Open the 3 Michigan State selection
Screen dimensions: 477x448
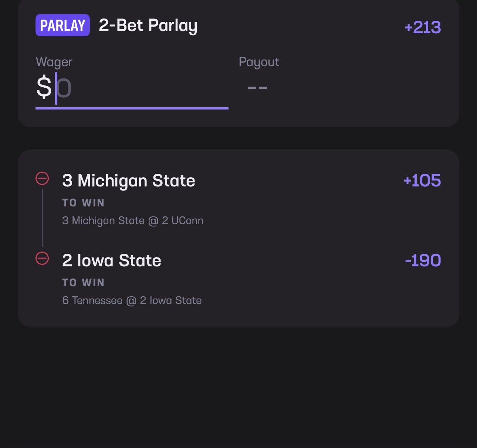129,181
